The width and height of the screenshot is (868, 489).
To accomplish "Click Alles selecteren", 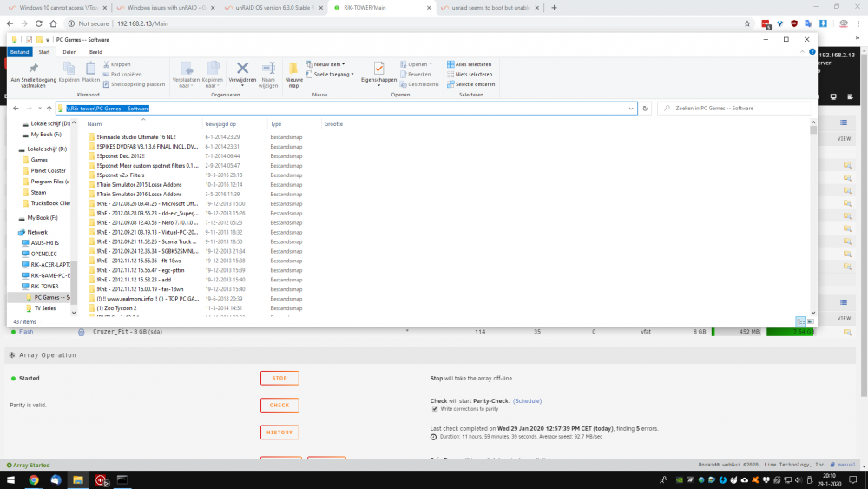I will [x=469, y=64].
